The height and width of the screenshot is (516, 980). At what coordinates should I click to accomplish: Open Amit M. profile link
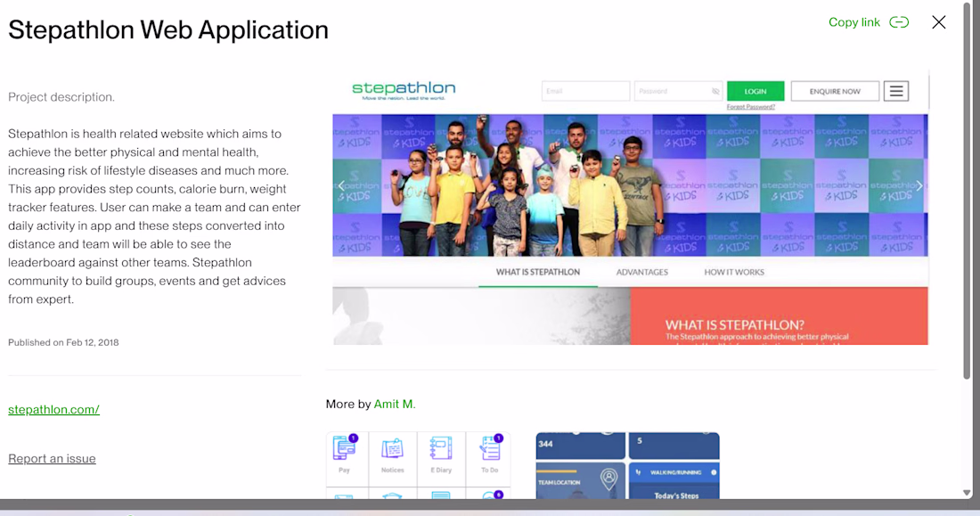pos(395,404)
